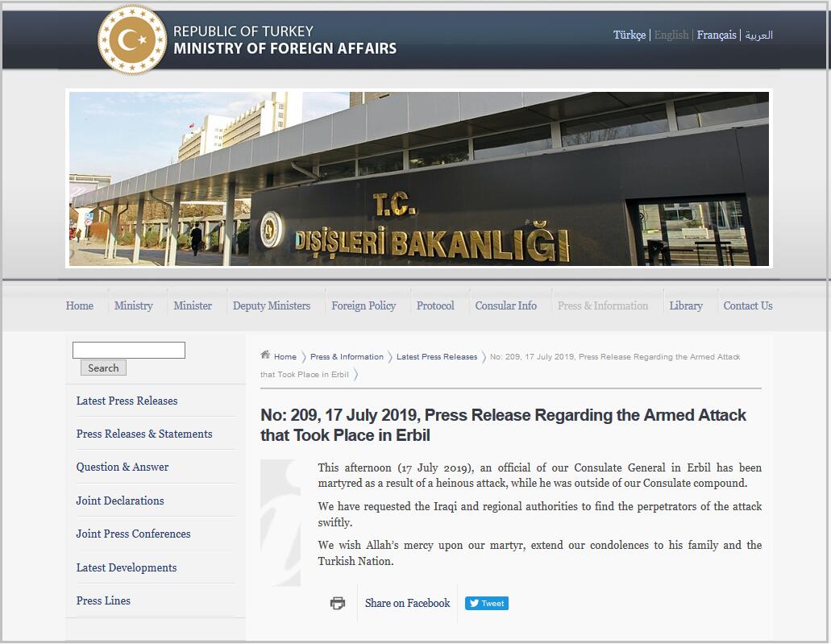Open Latest Press Releases in sidebar
This screenshot has height=644, width=831.
[x=127, y=401]
